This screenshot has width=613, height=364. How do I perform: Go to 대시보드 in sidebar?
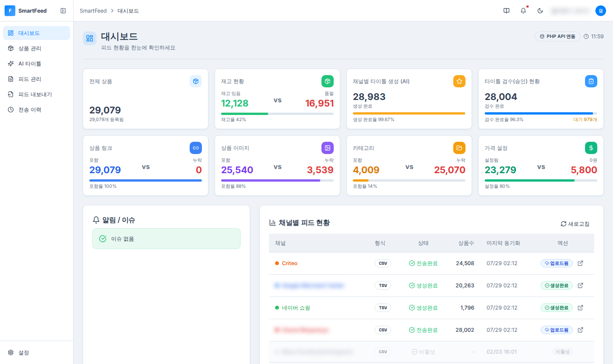[36, 33]
